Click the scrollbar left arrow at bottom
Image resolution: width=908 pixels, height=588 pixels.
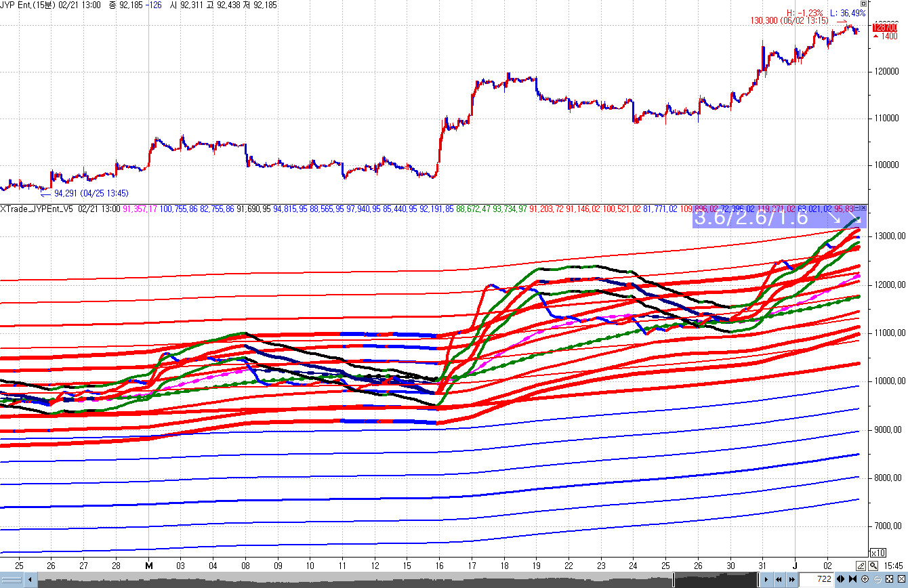click(30, 580)
